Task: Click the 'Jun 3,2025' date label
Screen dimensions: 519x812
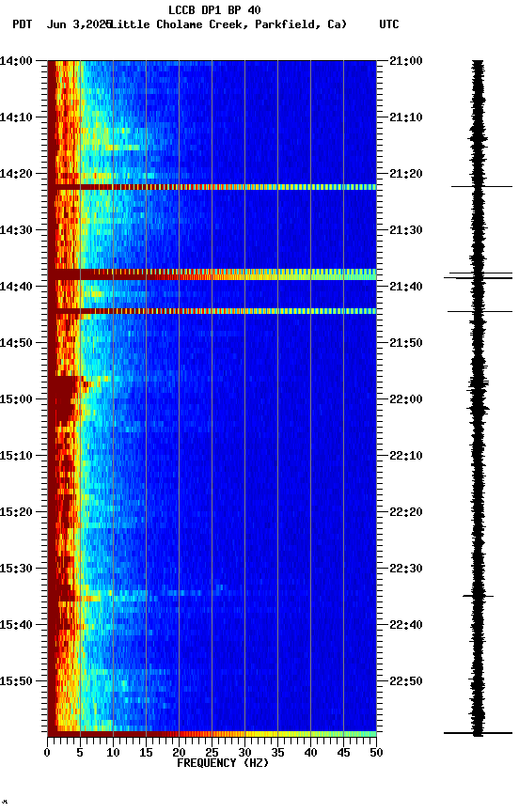Action: [x=79, y=24]
